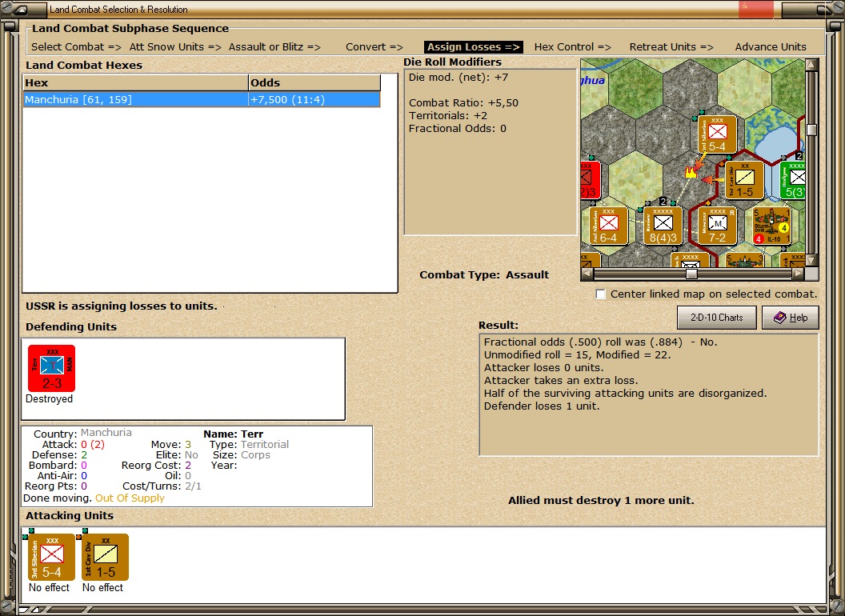Screen dimensions: 845x616
Task: Click the flame combat marker on the map
Action: 691,173
